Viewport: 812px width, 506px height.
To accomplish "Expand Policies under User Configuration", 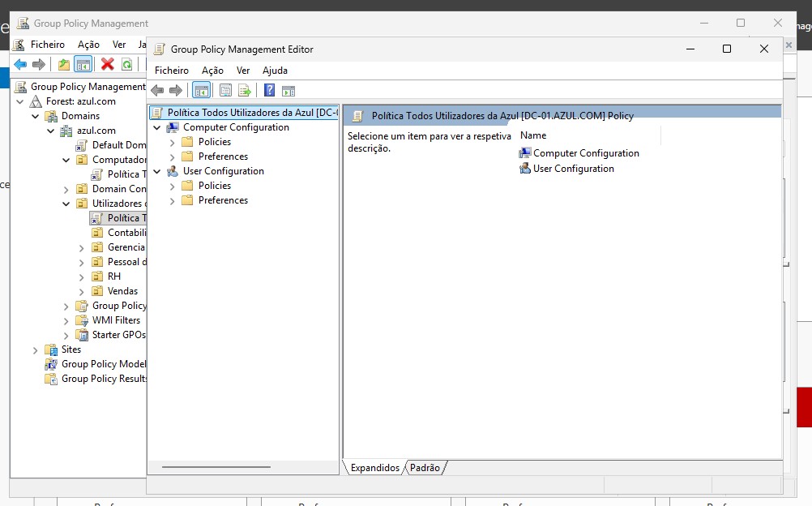I will click(x=172, y=186).
